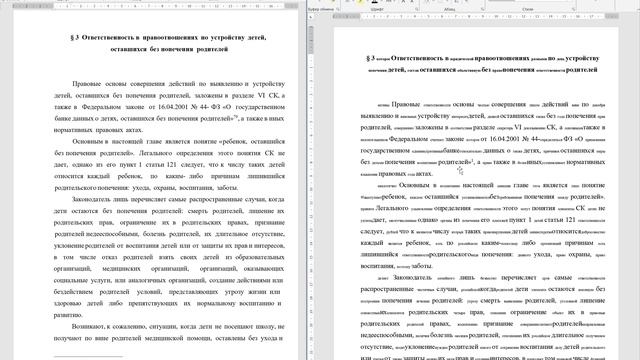Click footnote reference 1 in right document

click(472, 160)
